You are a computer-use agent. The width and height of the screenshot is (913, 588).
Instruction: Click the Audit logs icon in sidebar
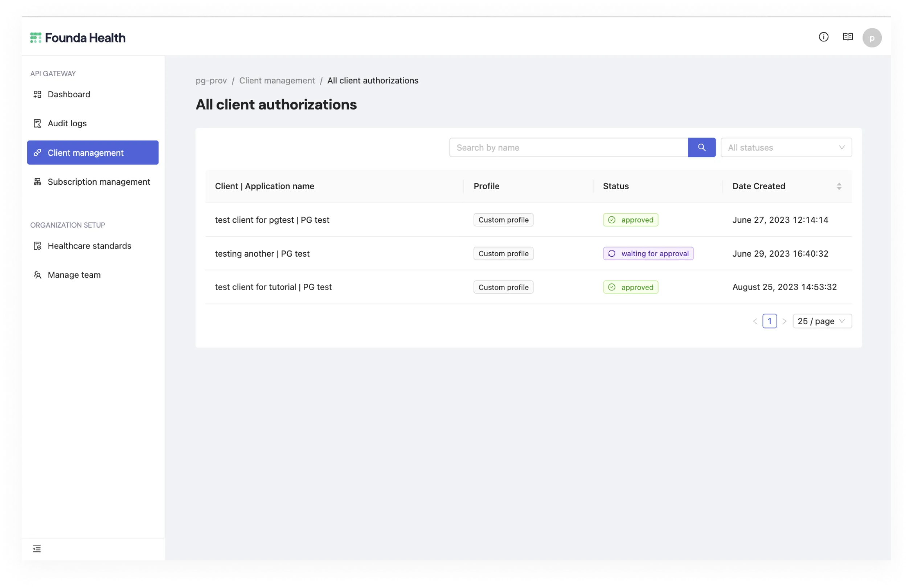point(37,123)
